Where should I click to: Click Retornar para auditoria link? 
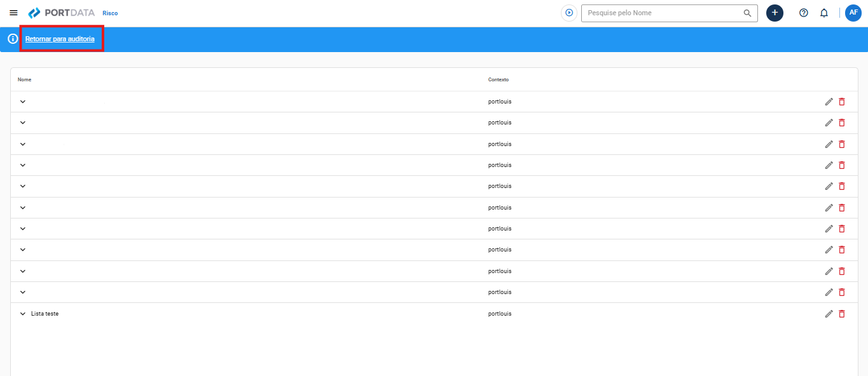coord(60,39)
